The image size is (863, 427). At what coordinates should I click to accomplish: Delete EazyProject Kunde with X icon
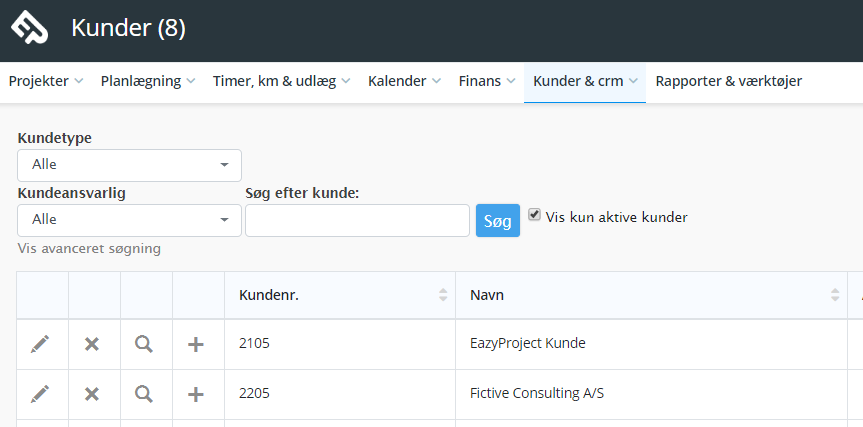tap(92, 344)
